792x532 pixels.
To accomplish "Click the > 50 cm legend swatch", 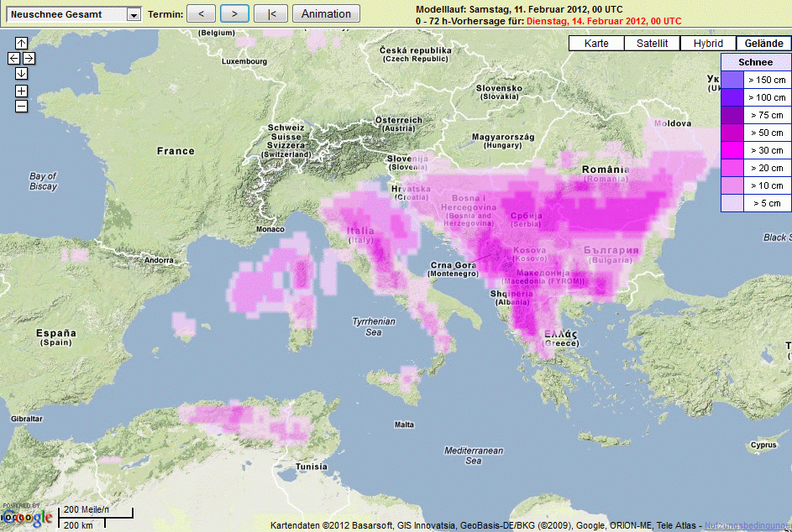I will click(732, 133).
